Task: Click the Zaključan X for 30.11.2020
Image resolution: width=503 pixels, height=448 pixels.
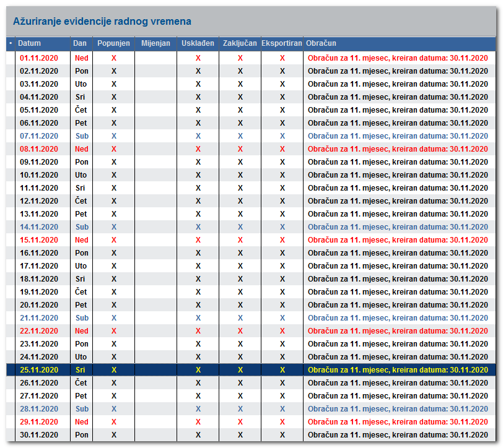Action: point(240,435)
